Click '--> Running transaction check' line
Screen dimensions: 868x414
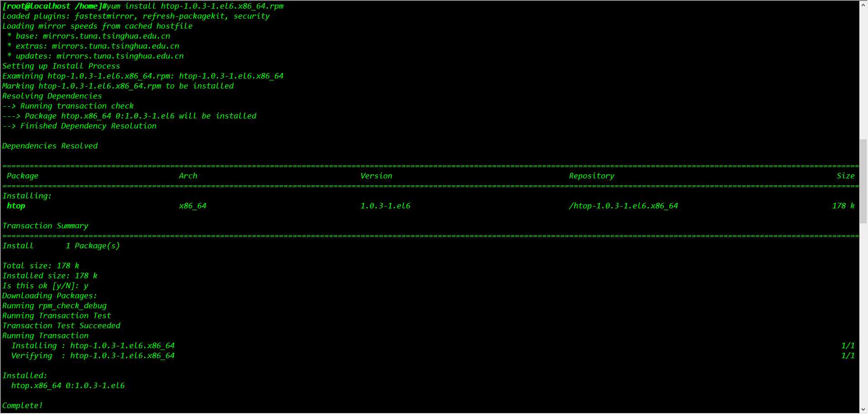click(x=68, y=106)
